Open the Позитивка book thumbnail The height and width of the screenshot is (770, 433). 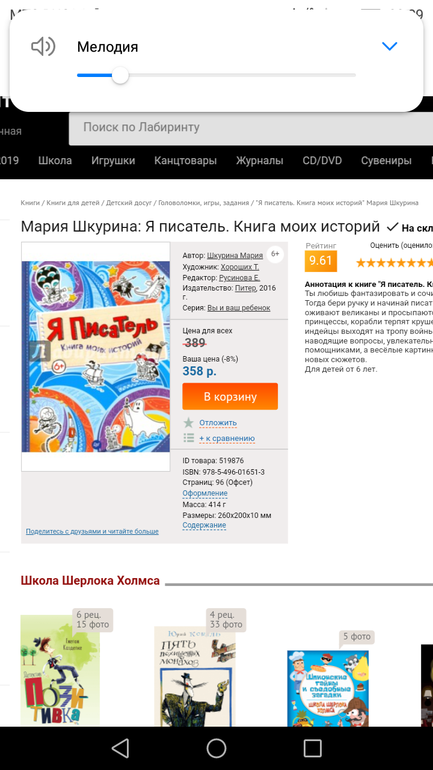pos(60,670)
